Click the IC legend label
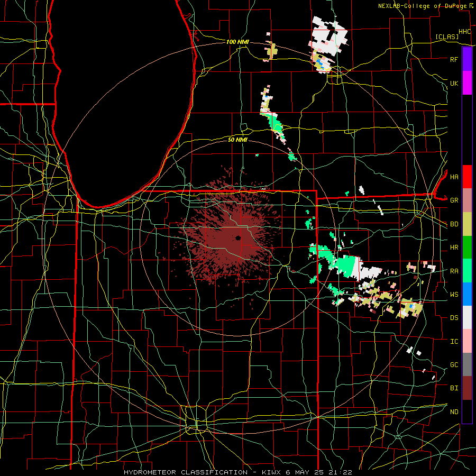476x476 pixels. pyautogui.click(x=454, y=341)
